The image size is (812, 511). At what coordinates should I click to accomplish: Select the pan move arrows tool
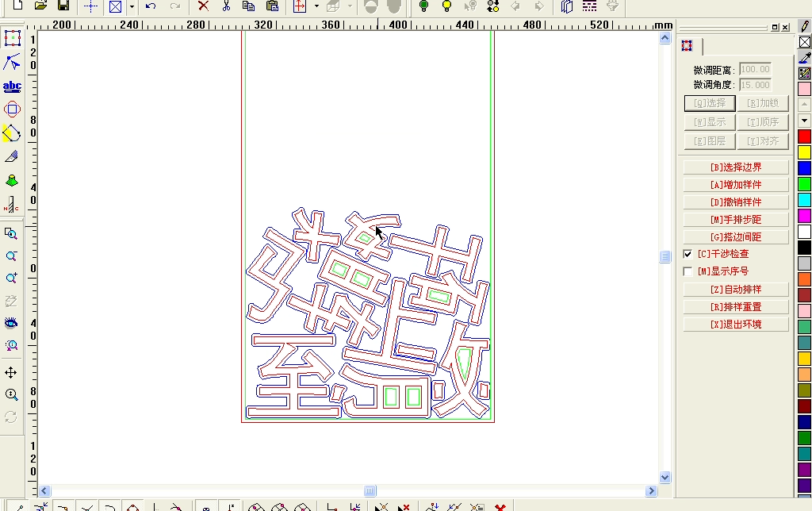pos(11,372)
